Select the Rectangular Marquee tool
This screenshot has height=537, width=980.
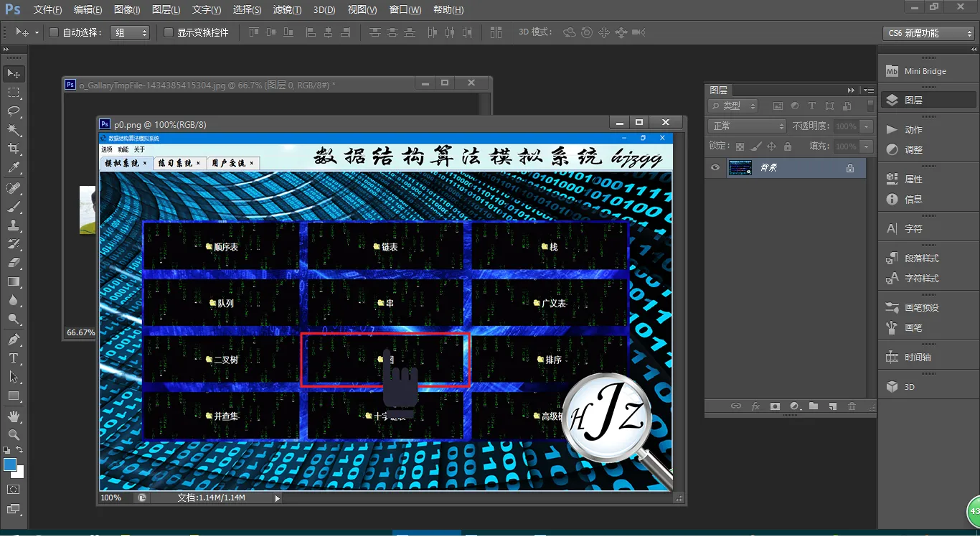14,93
